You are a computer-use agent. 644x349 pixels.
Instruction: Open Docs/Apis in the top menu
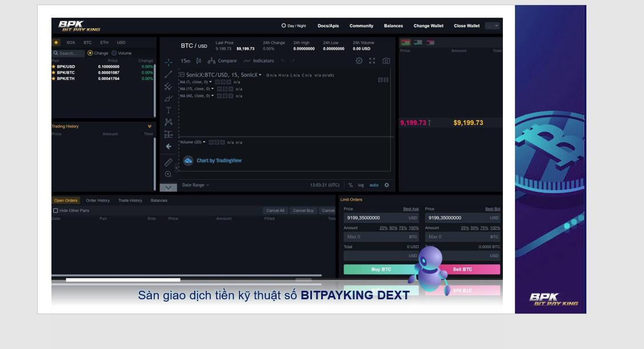click(328, 26)
